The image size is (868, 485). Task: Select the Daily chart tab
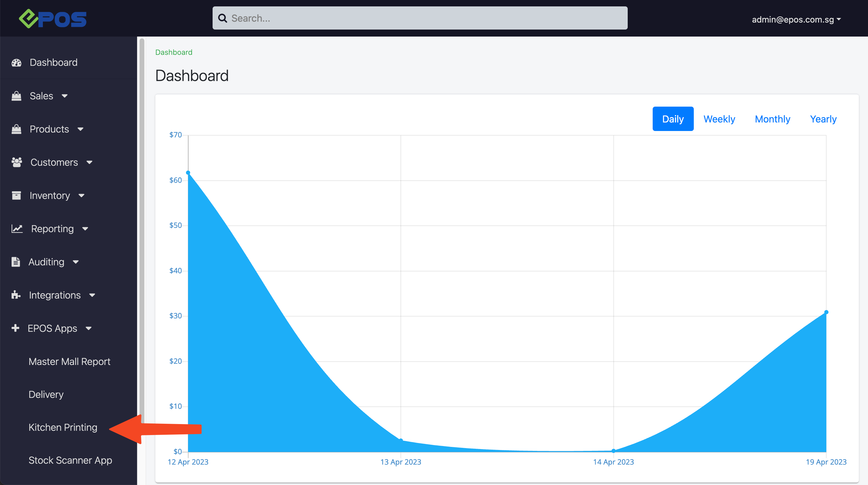(x=673, y=119)
